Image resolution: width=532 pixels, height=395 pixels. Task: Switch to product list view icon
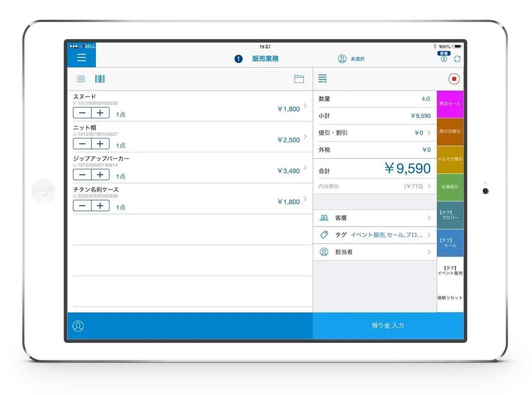coord(81,79)
